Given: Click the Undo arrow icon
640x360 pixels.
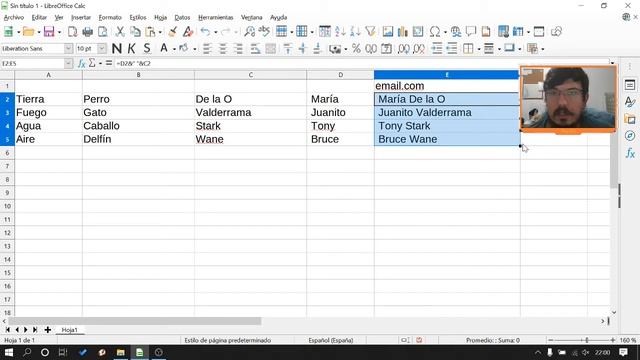Looking at the screenshot, I should tap(205, 31).
